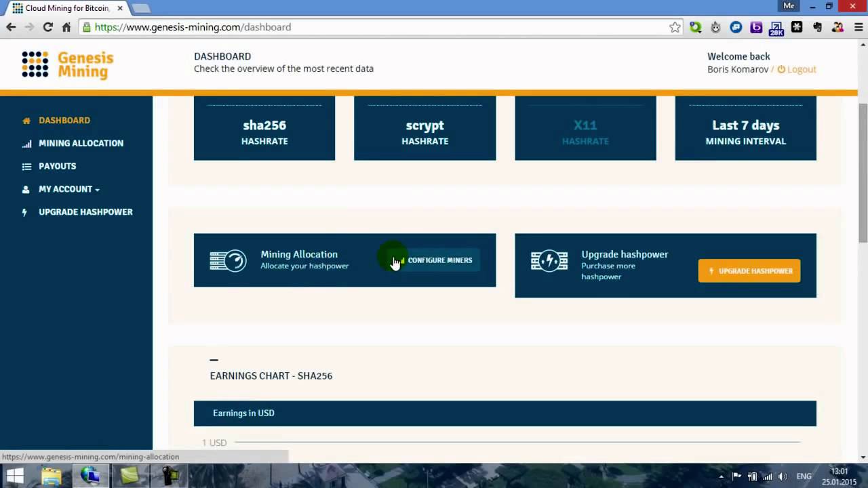Click the scrollbar down arrow
868x488 pixels.
click(x=863, y=457)
